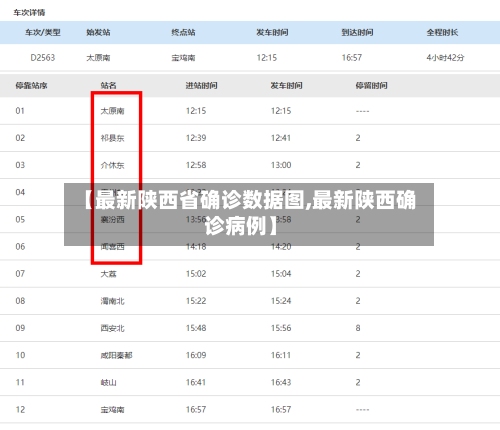Click 介休东 station name
The image size is (500, 430).
click(x=113, y=165)
